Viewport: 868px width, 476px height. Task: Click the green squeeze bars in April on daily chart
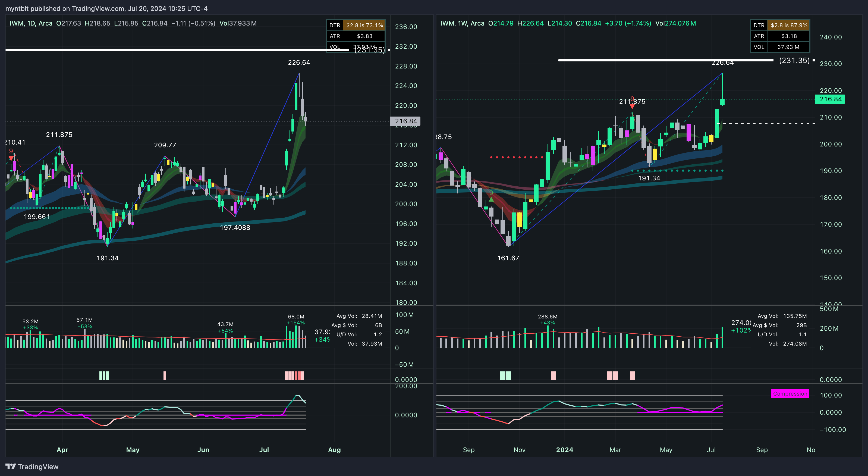coord(104,375)
